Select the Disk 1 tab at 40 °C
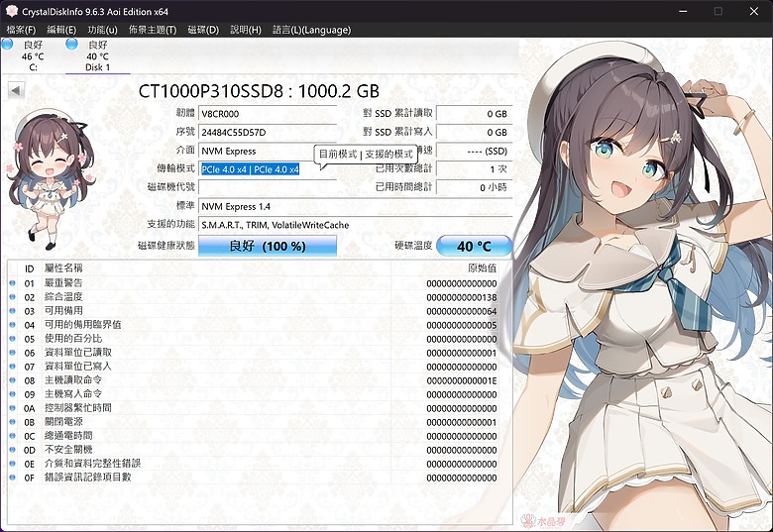Screen dimensions: 773x532 pyautogui.click(x=97, y=55)
